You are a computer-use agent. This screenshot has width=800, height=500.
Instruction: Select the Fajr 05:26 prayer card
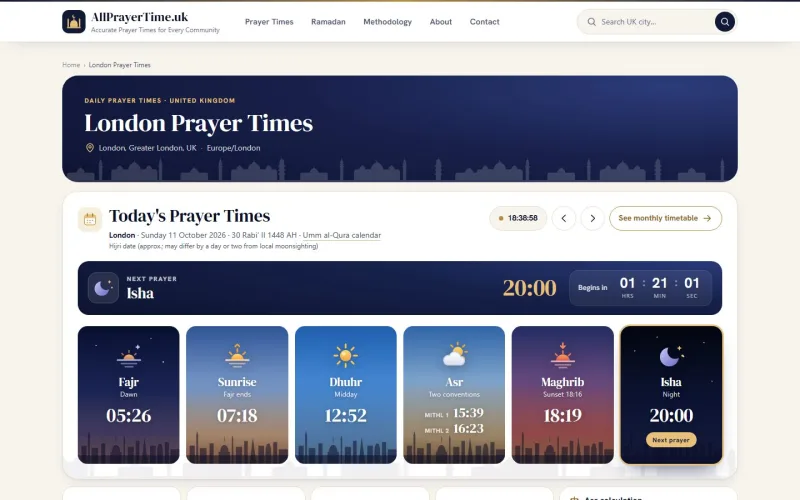[129, 395]
